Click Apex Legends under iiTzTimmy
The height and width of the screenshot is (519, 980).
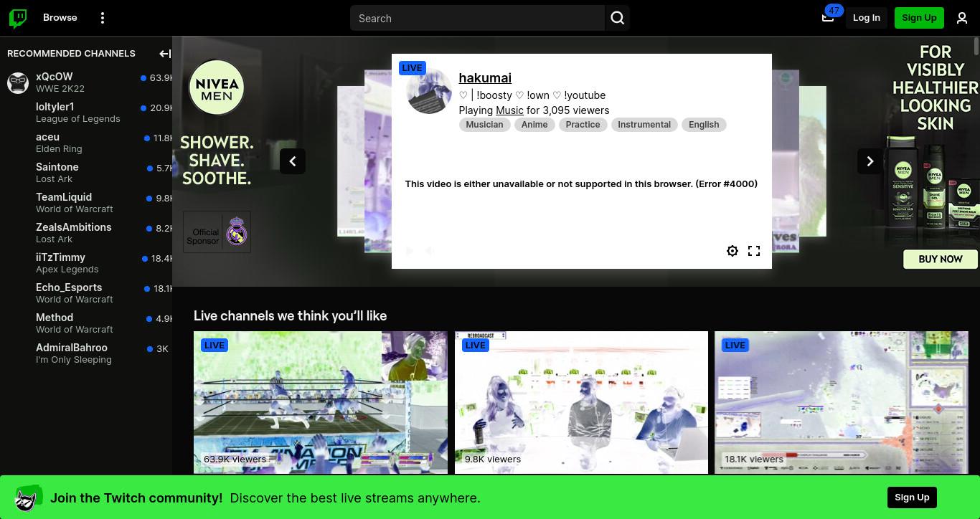tap(67, 270)
